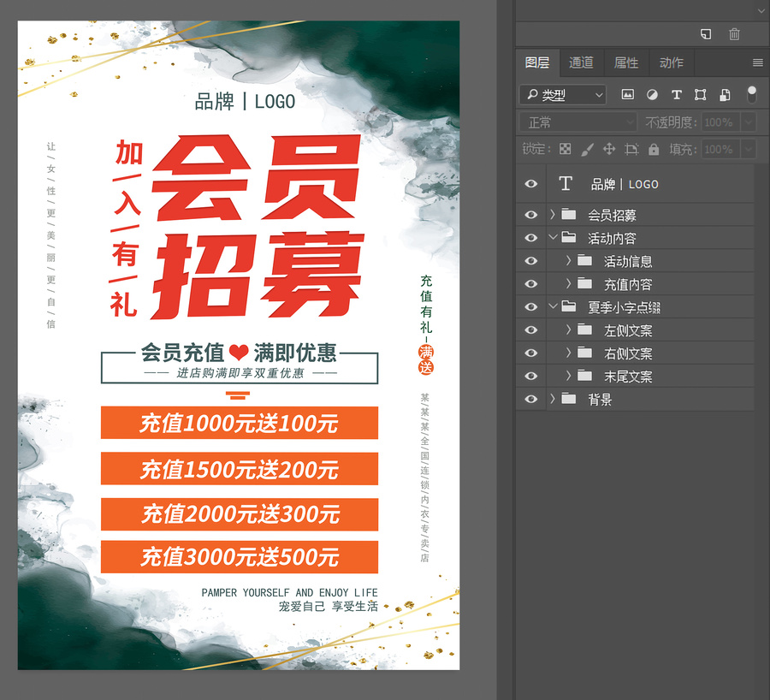Filter layers by smart object icon
Viewport: 770px width, 700px height.
coord(725,94)
